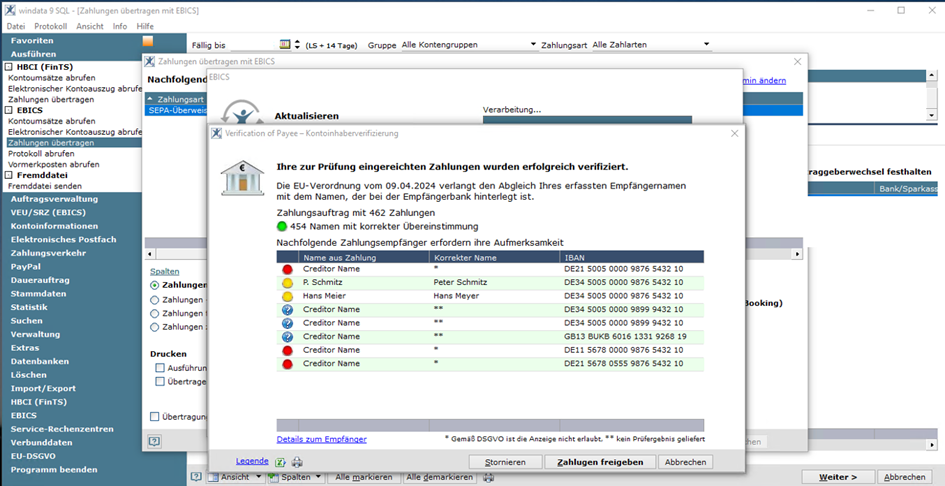Click the bank building icon in the verification dialog
This screenshot has width=945, height=486.
tap(242, 179)
